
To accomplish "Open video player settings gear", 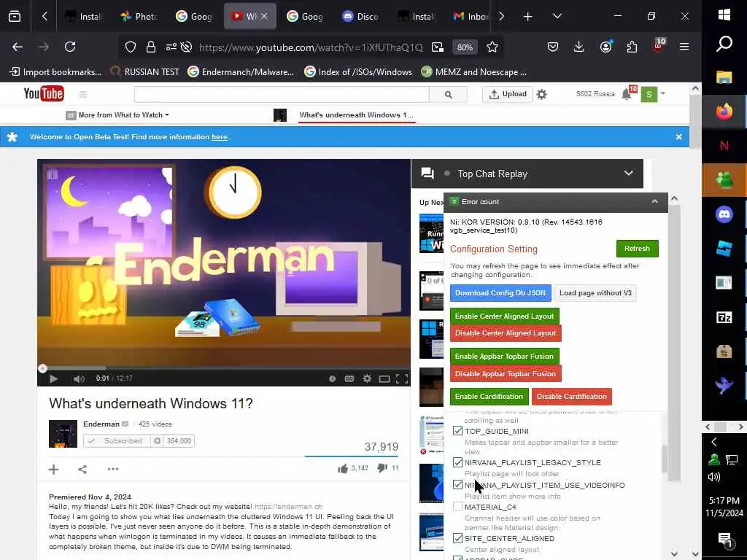I will 367,378.
